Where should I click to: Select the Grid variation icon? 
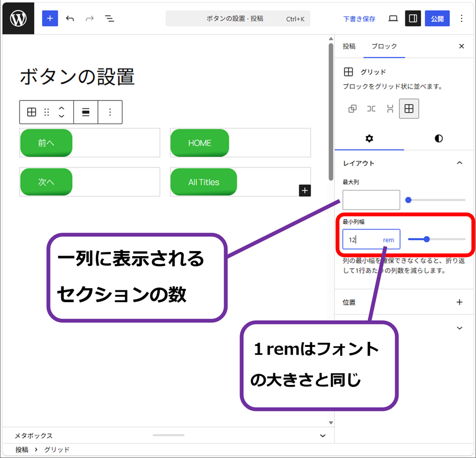pyautogui.click(x=409, y=109)
